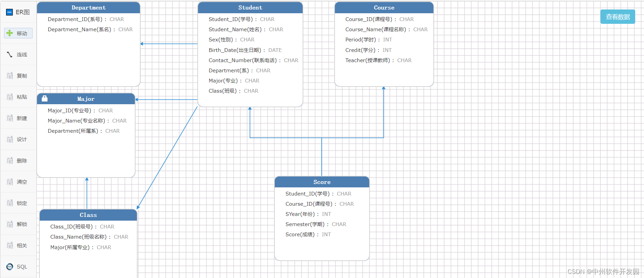Image resolution: width=644 pixels, height=278 pixels.
Task: Click the Course_Name(课程名称) field
Action: (x=387, y=30)
